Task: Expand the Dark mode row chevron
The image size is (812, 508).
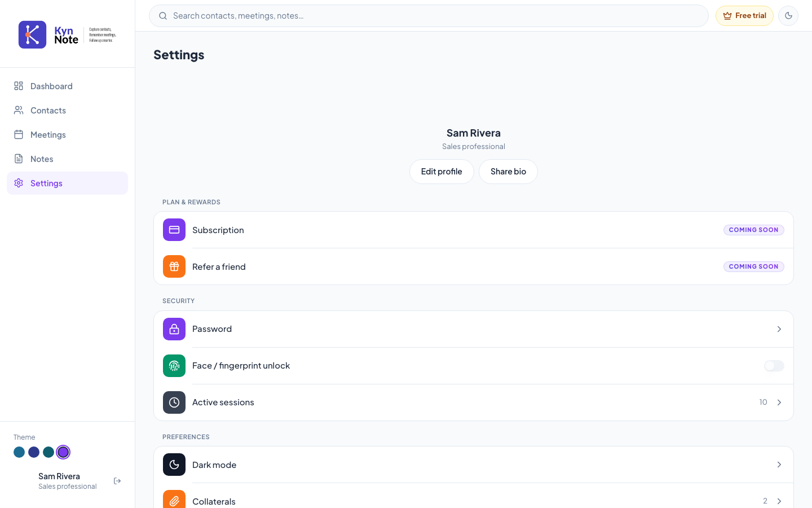Action: 779,465
